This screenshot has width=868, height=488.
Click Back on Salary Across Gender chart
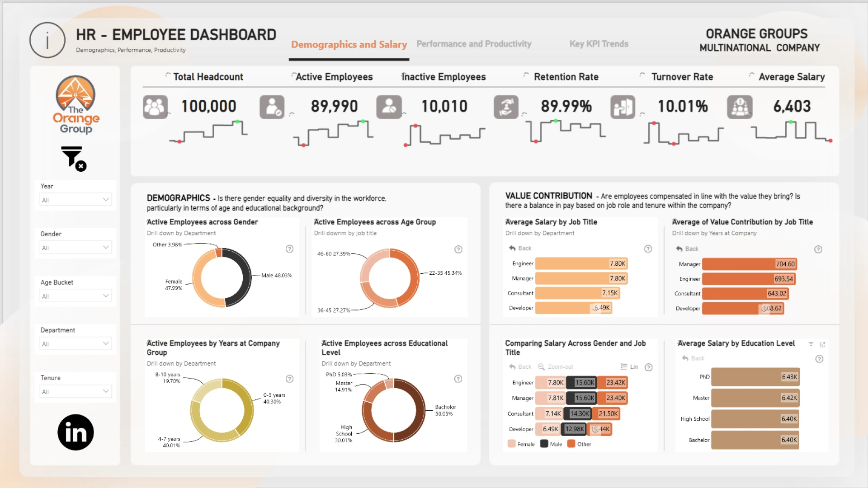tap(520, 367)
